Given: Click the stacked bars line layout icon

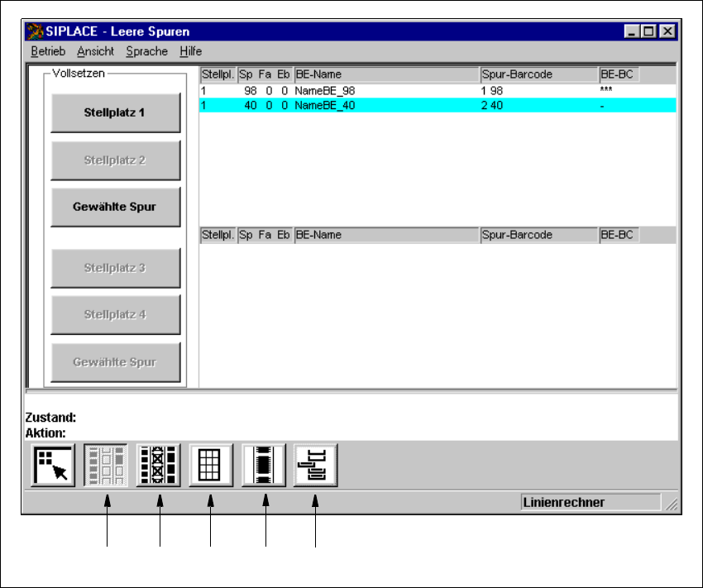Looking at the screenshot, I should pos(316,466).
